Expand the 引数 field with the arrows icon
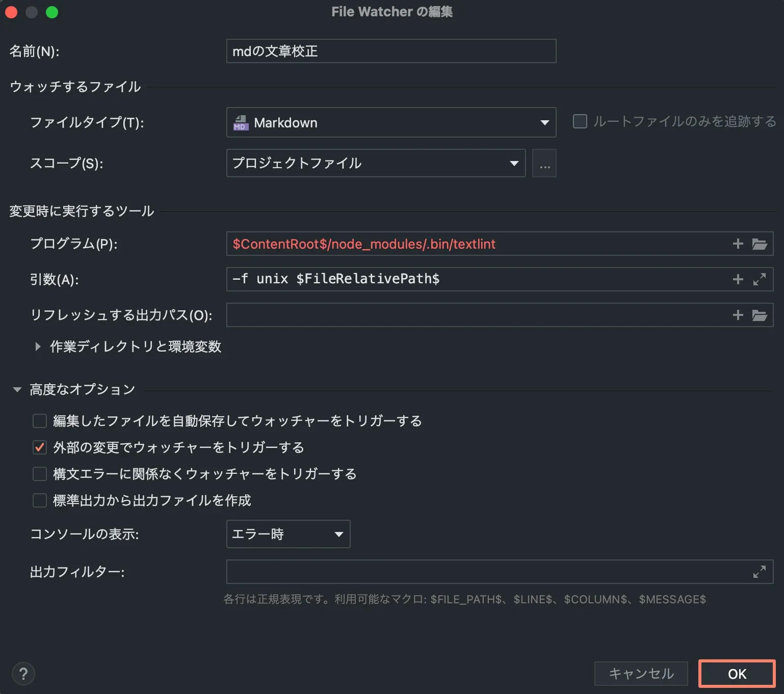The width and height of the screenshot is (784, 694). pos(760,279)
